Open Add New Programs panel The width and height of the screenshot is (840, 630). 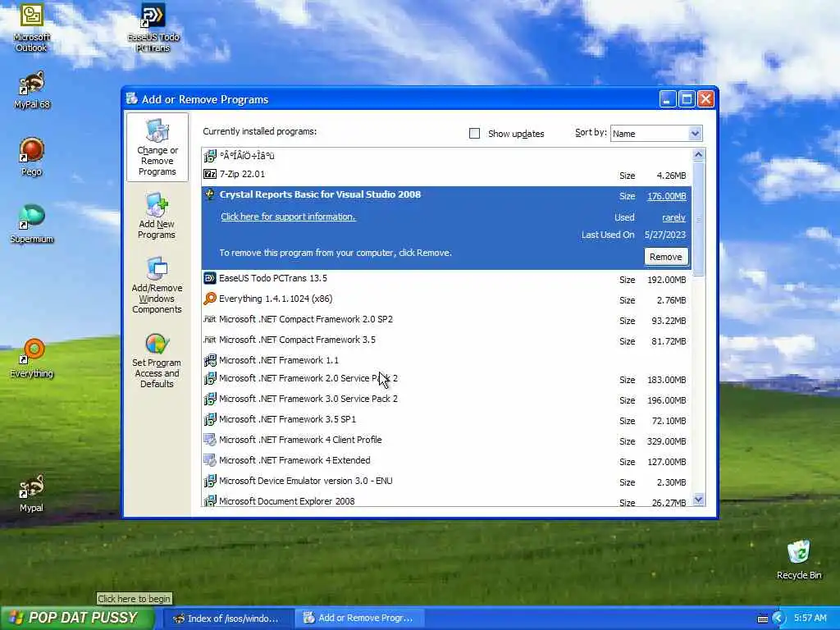click(x=157, y=216)
